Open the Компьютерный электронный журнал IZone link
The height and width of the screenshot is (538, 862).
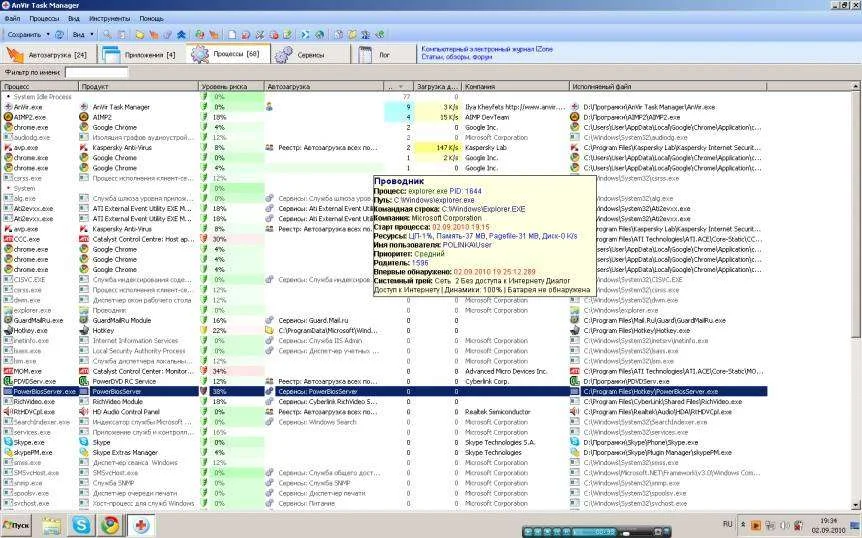click(487, 49)
